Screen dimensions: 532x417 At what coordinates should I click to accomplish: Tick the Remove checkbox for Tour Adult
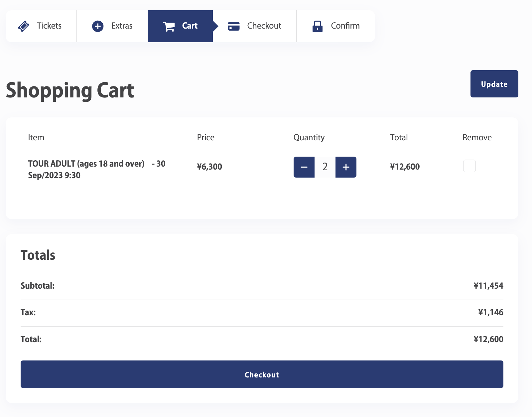tap(469, 166)
